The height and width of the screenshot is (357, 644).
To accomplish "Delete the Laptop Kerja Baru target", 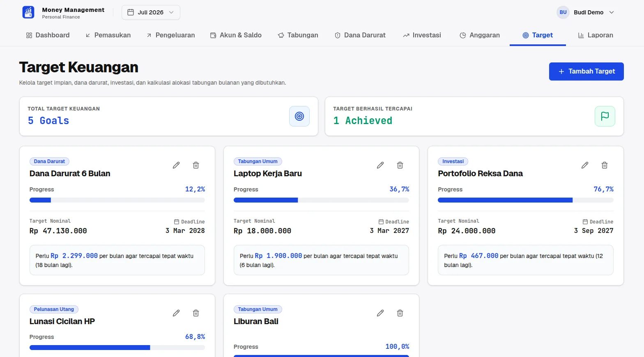I will [400, 165].
